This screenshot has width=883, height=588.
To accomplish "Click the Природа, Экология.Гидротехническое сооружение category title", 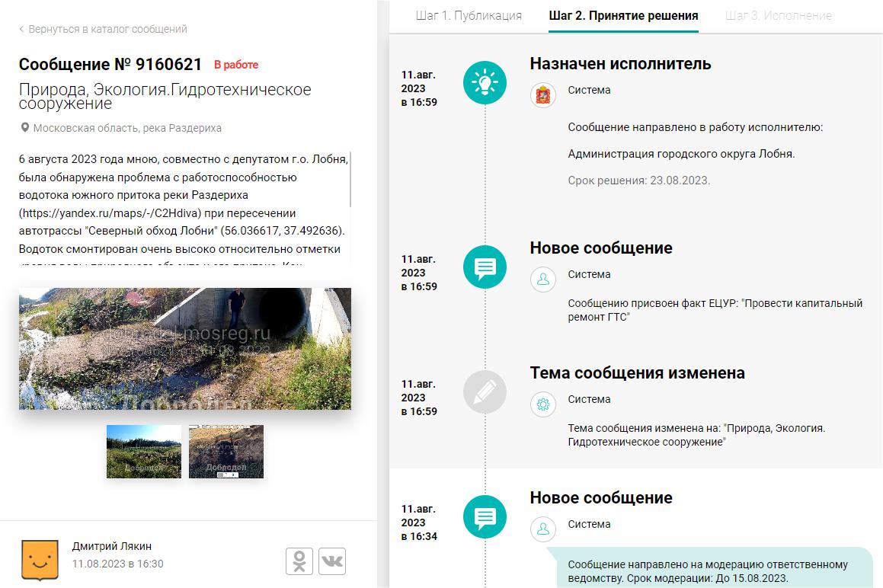I will 165,96.
